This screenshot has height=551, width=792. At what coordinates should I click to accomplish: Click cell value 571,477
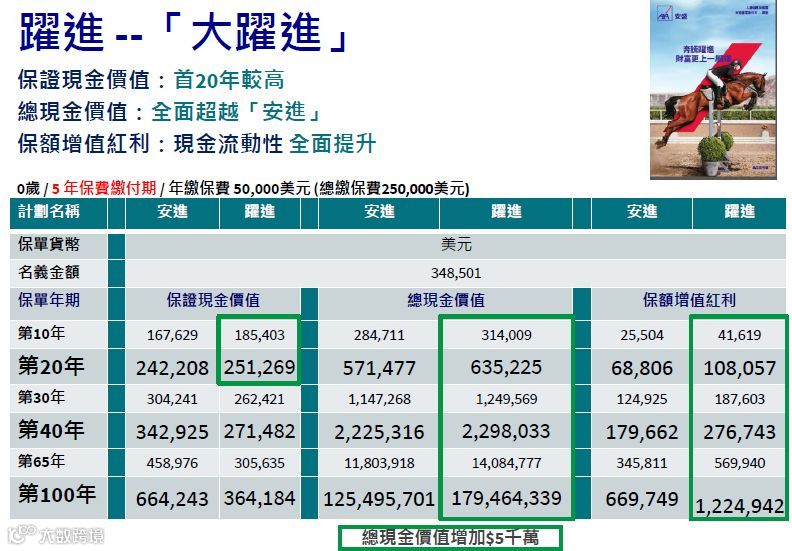coord(379,368)
